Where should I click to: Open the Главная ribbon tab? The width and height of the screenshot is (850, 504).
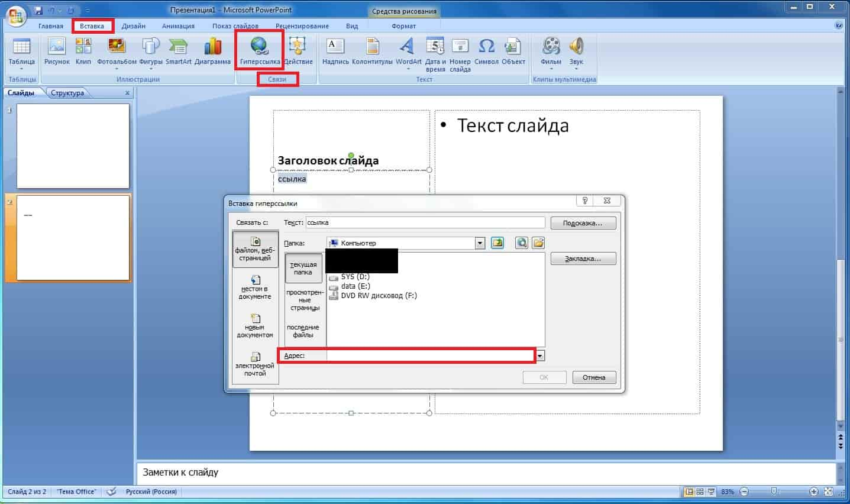pos(51,26)
